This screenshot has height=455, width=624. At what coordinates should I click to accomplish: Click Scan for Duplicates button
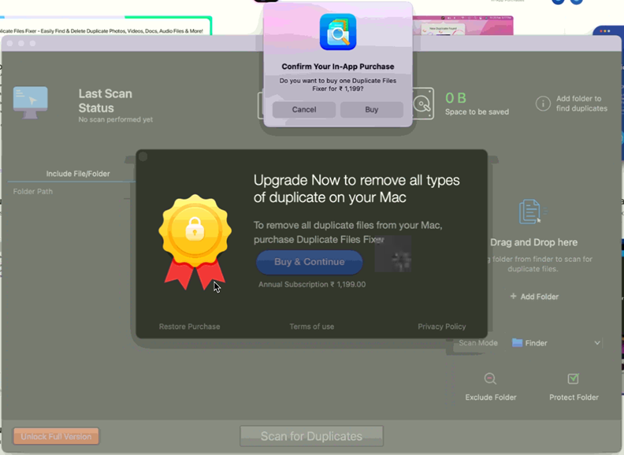(312, 436)
